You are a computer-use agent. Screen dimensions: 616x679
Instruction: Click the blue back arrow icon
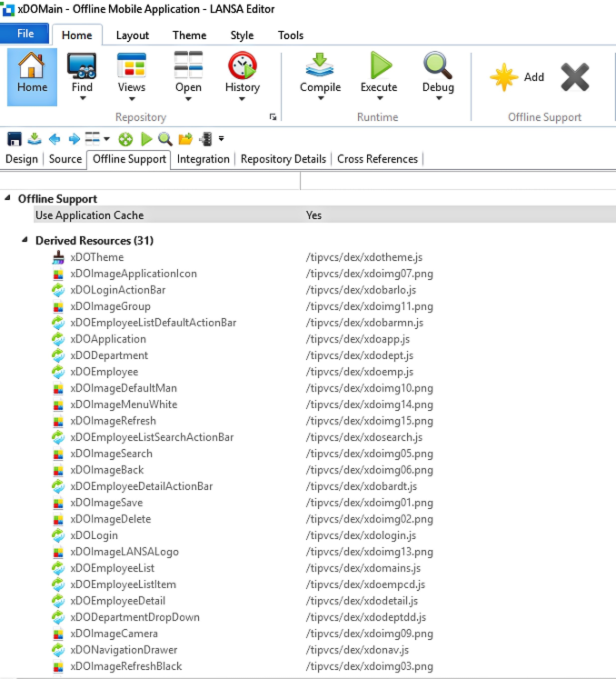(x=55, y=139)
